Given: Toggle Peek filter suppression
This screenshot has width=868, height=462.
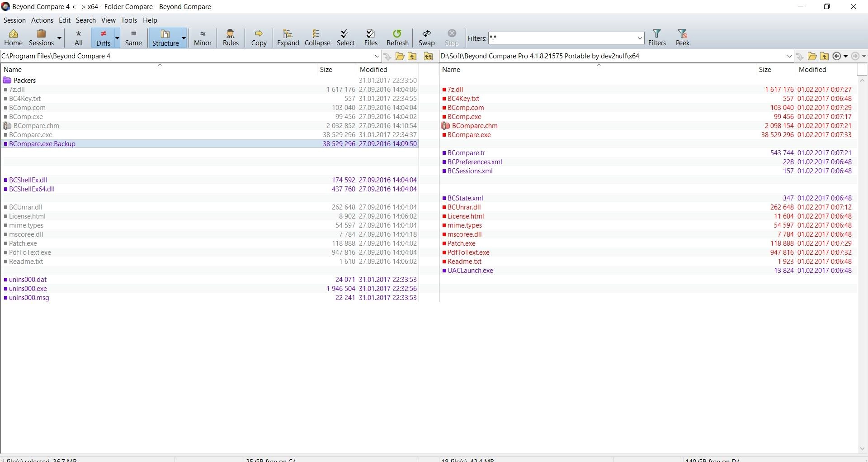Looking at the screenshot, I should [682, 38].
